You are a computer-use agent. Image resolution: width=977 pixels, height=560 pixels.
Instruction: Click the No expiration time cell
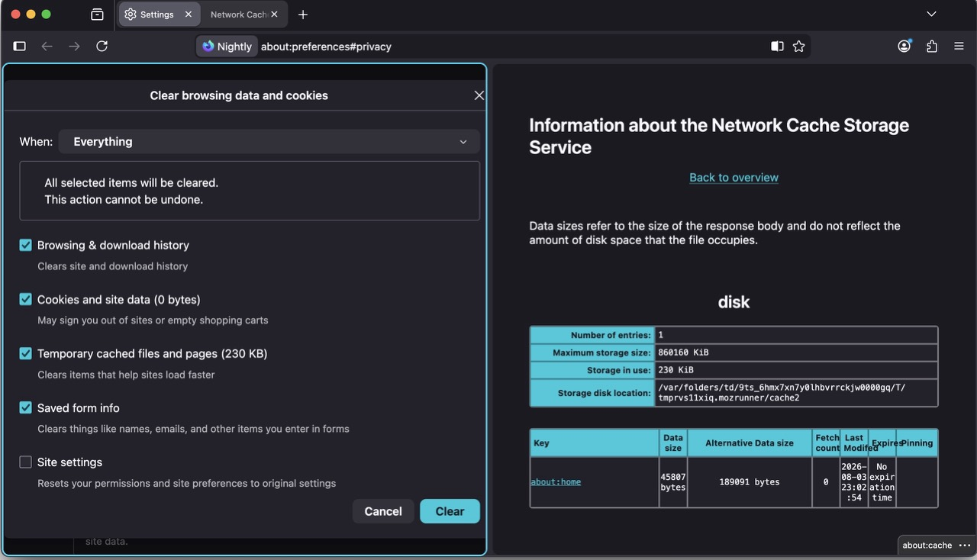point(882,482)
